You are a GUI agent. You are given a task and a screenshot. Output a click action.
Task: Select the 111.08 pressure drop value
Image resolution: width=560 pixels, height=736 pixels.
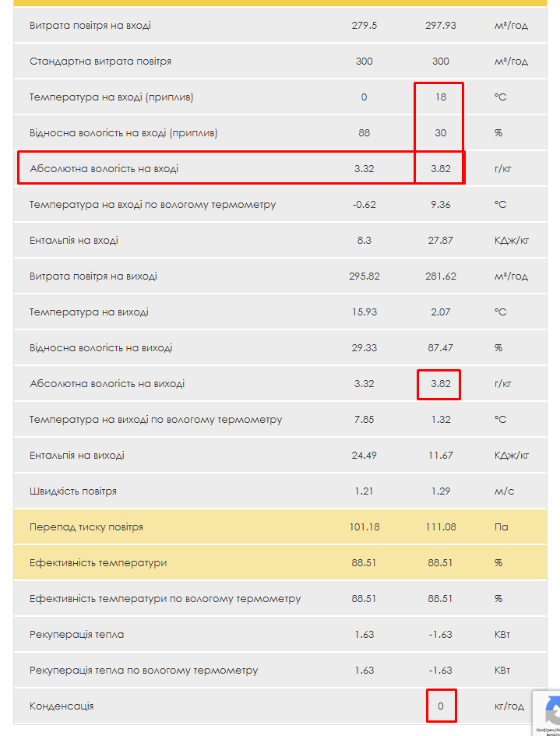[441, 527]
